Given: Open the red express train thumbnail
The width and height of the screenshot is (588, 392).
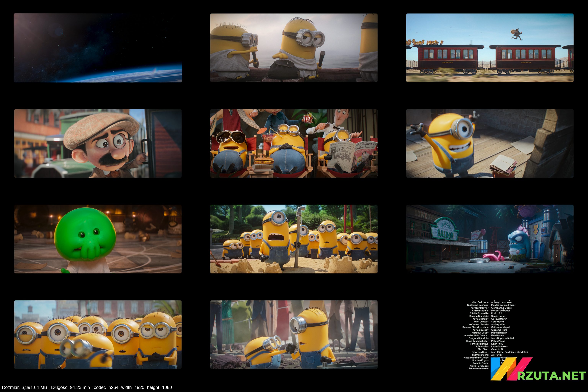Looking at the screenshot, I should [x=490, y=48].
